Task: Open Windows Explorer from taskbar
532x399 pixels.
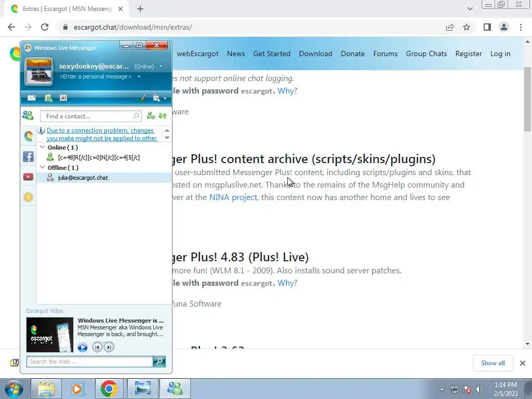Action: click(x=46, y=389)
